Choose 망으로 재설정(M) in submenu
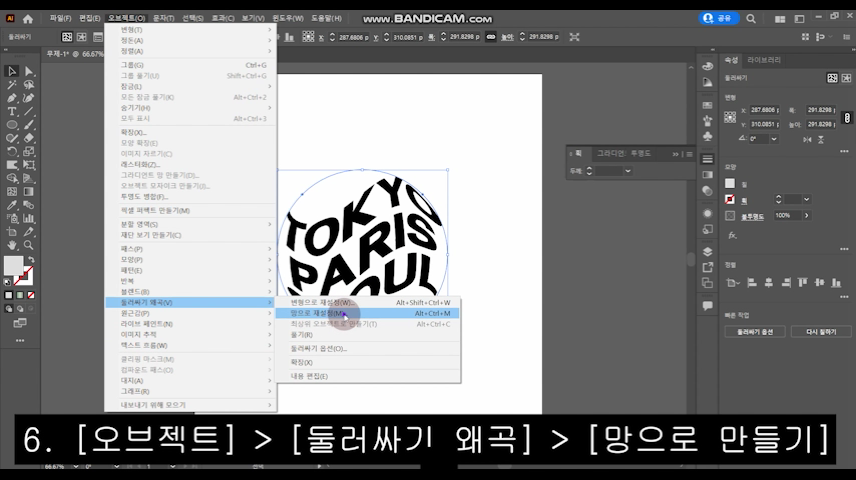Image resolution: width=856 pixels, height=480 pixels. pos(367,313)
